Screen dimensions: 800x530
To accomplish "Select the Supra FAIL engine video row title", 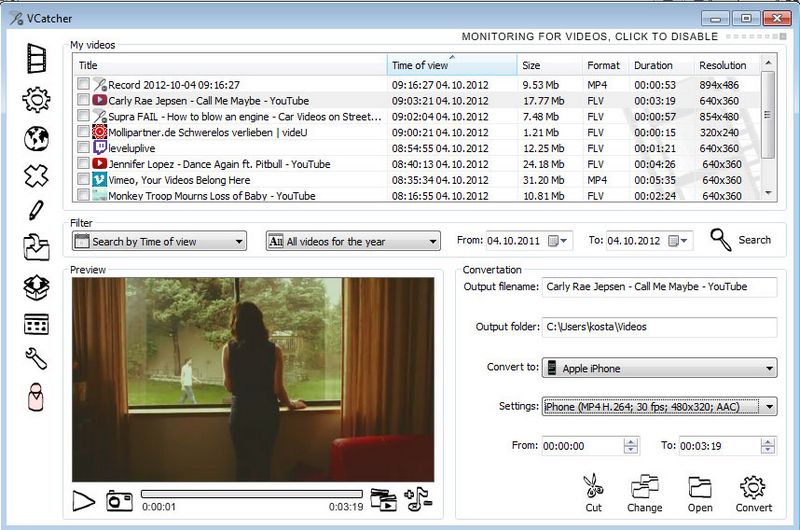I will tap(244, 116).
